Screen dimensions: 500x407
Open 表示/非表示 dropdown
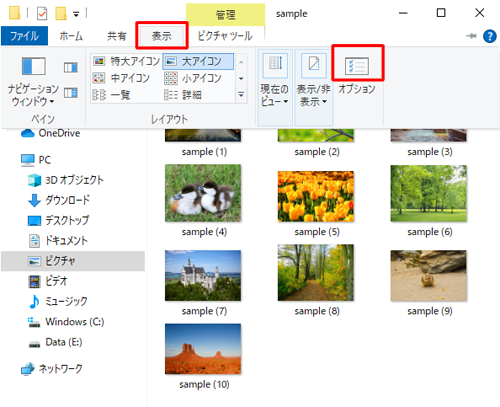coord(313,87)
